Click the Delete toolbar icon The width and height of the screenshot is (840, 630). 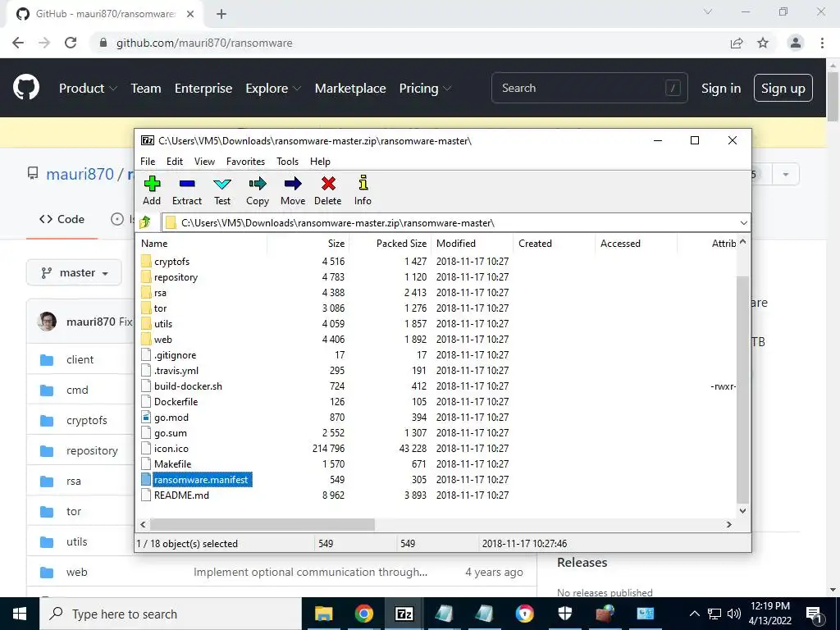click(x=328, y=190)
